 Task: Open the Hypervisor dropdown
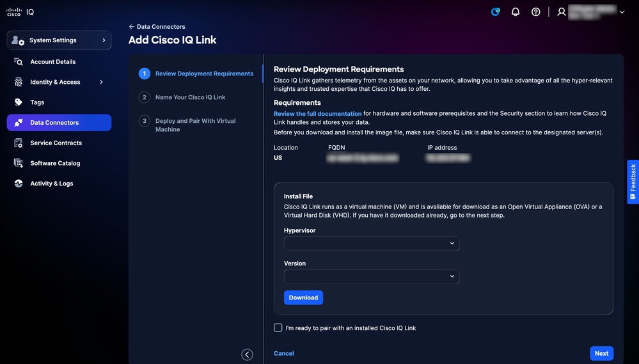[x=372, y=243]
